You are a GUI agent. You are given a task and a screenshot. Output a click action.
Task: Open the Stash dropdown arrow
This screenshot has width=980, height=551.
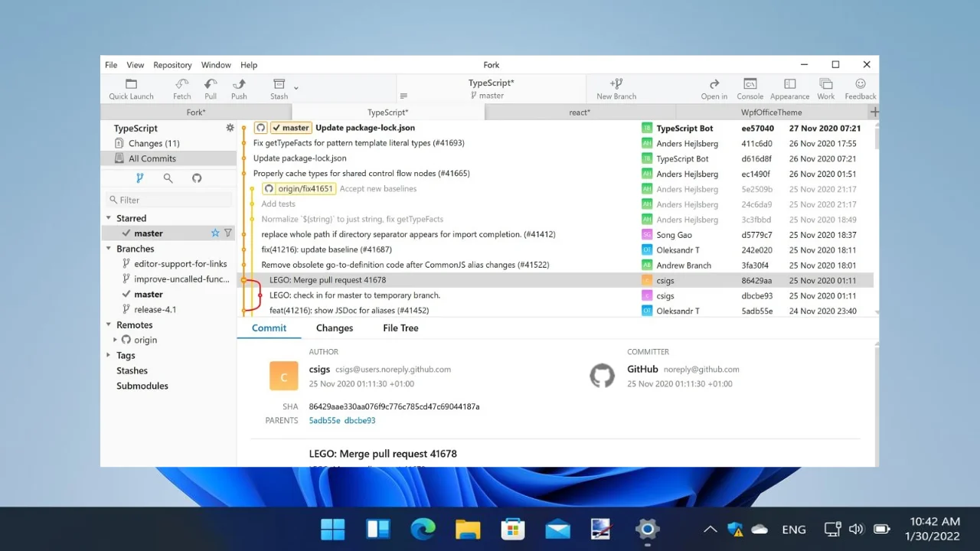296,88
